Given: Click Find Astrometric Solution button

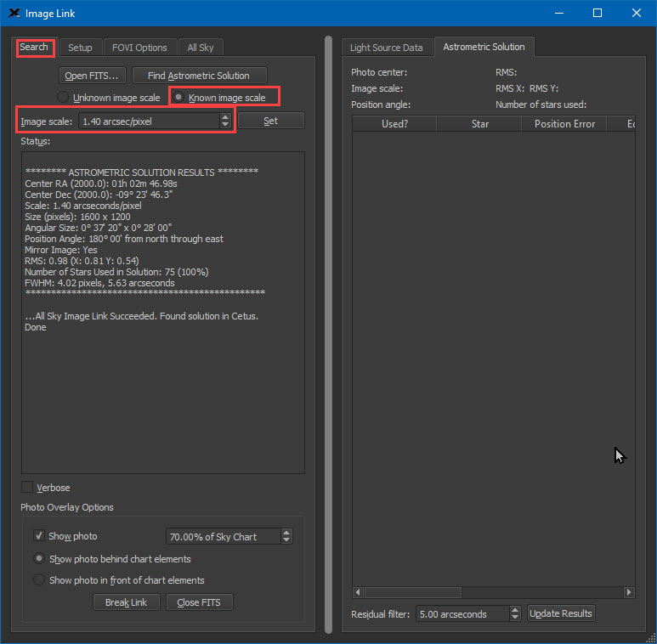Looking at the screenshot, I should tap(199, 76).
